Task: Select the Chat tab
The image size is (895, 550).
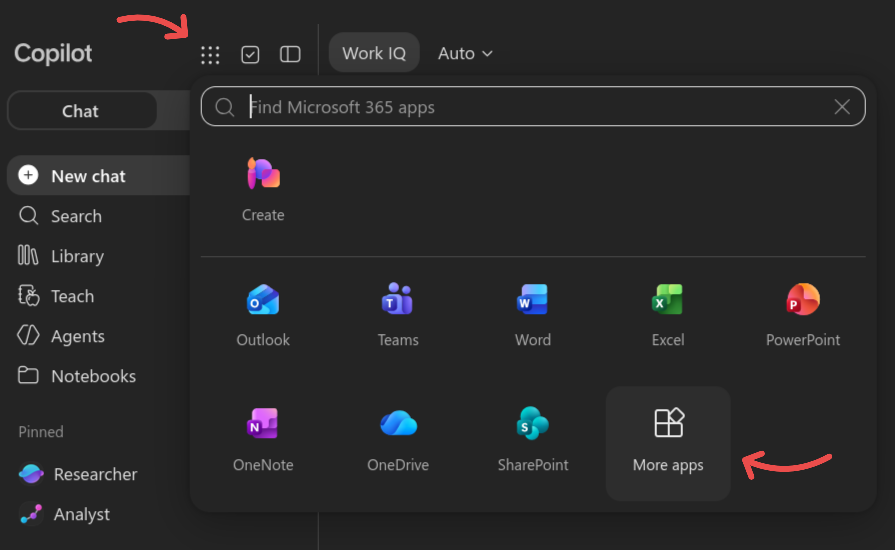Action: [82, 111]
